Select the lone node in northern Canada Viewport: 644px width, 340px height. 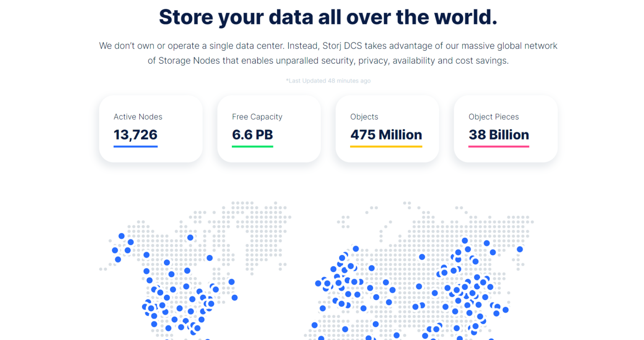190,237
